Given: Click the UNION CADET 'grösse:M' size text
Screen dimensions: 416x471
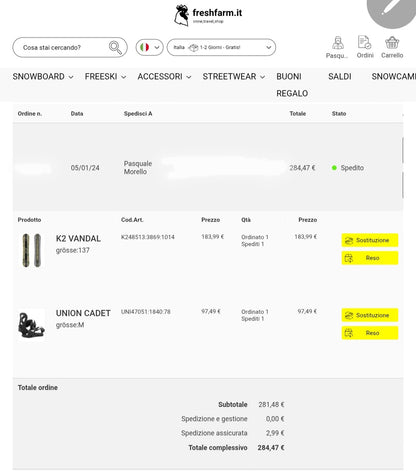Looking at the screenshot, I should pos(70,325).
